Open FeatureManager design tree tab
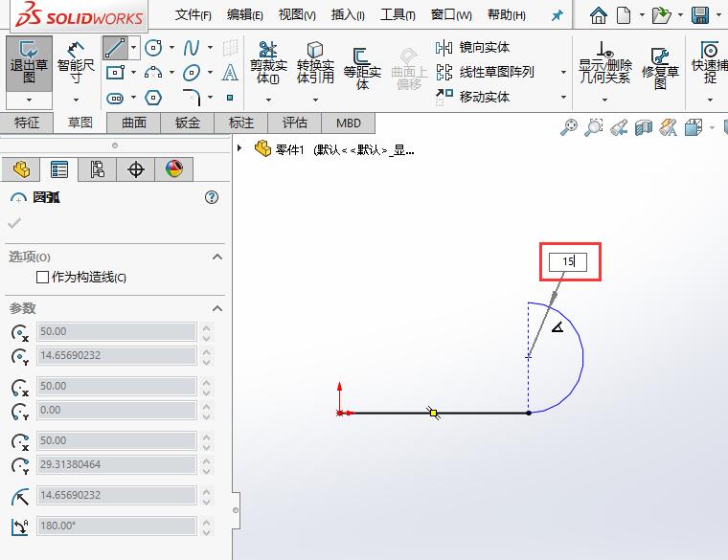The width and height of the screenshot is (728, 560). (21, 169)
